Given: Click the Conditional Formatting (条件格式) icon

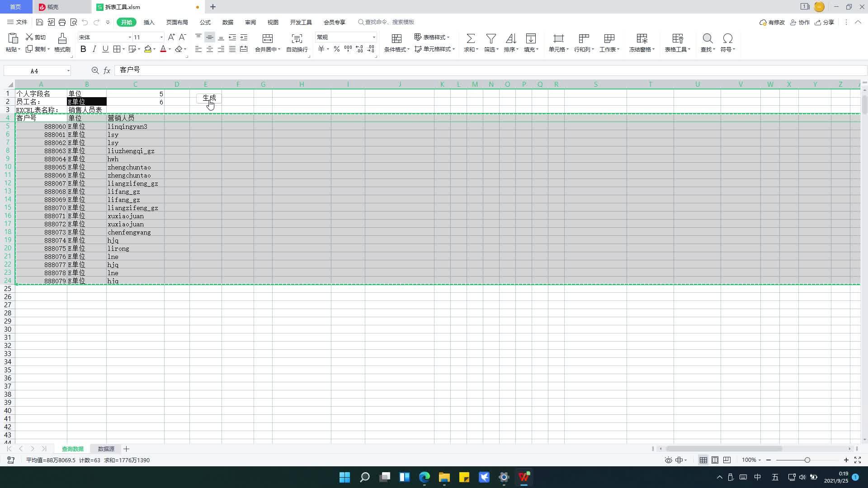Looking at the screenshot, I should 396,38.
